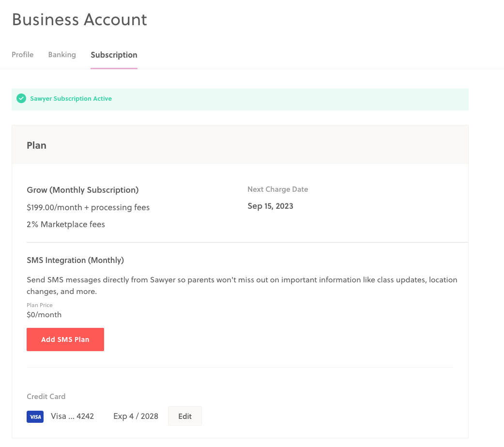The height and width of the screenshot is (447, 504).
Task: Click the $199.00/month + processing fees text
Action: click(88, 207)
